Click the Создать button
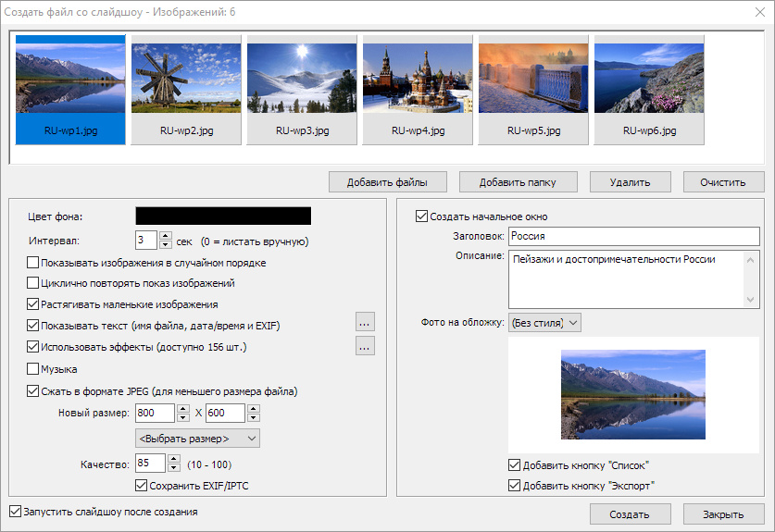 tap(631, 514)
